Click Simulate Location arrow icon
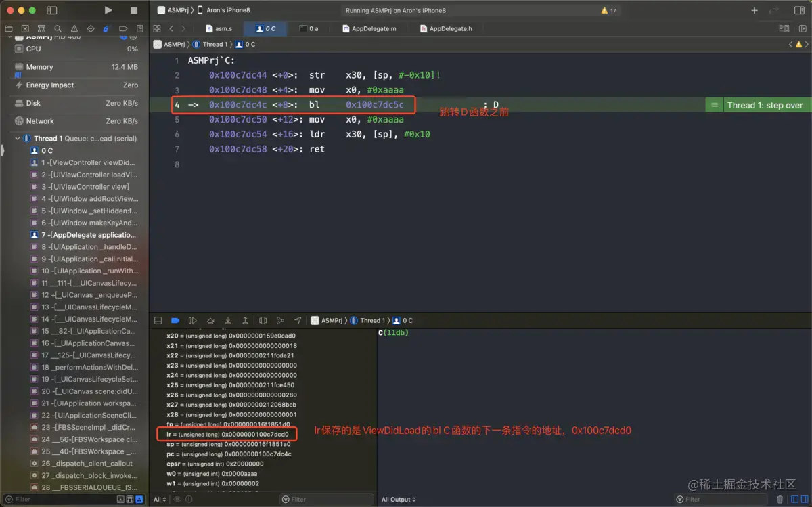 pyautogui.click(x=298, y=320)
